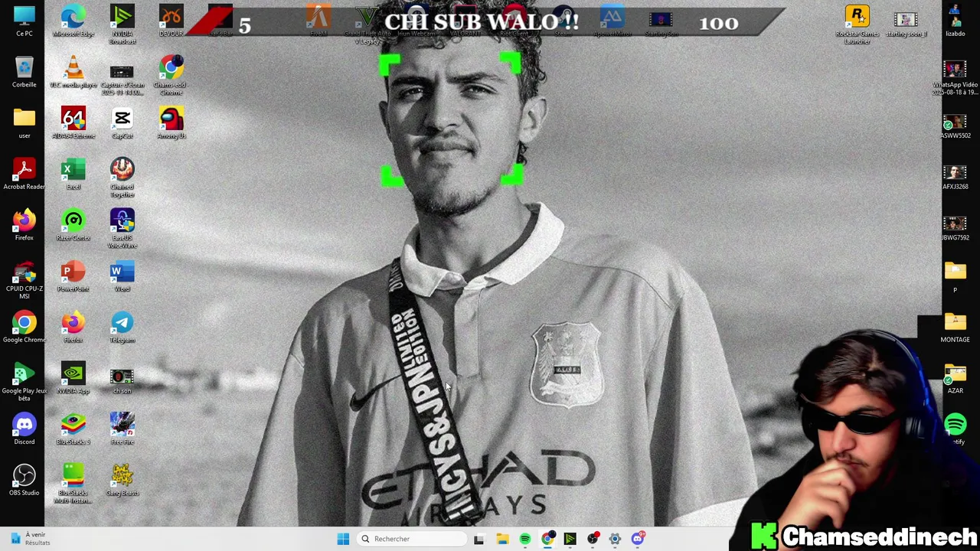Switch to Chrome on taskbar
This screenshot has width=980, height=551.
(x=547, y=539)
